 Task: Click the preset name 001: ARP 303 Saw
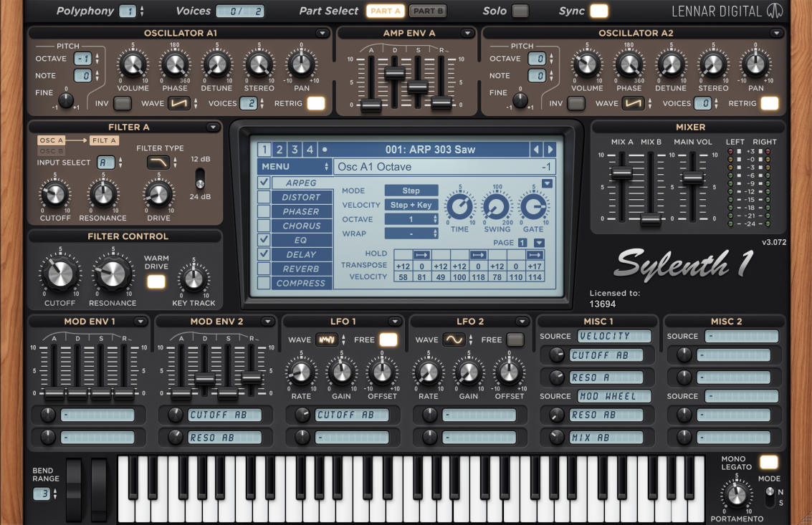click(430, 150)
